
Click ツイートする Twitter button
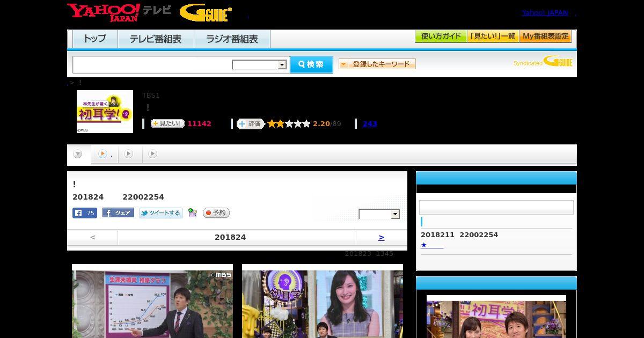pyautogui.click(x=161, y=213)
